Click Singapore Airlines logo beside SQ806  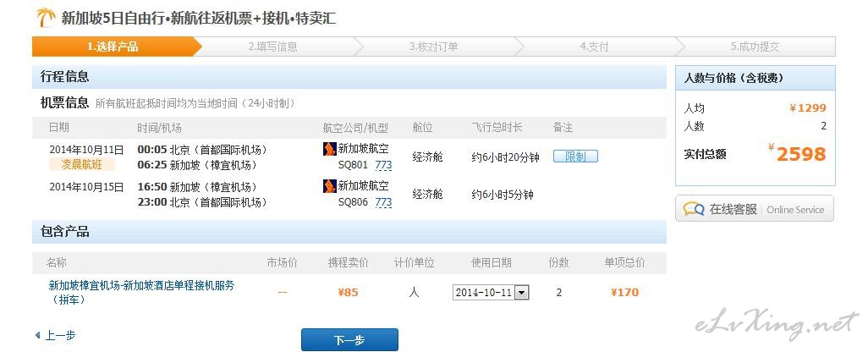[329, 186]
